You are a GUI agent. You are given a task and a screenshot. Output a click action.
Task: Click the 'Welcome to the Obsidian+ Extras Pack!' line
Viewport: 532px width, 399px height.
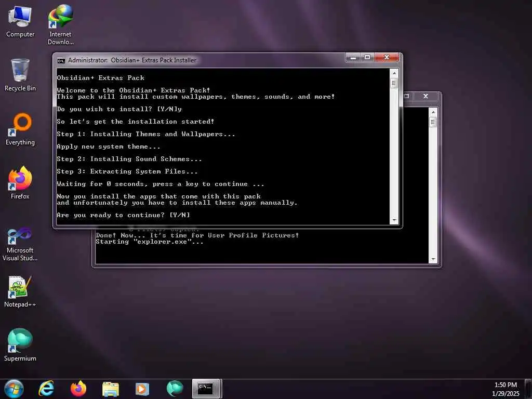(134, 90)
